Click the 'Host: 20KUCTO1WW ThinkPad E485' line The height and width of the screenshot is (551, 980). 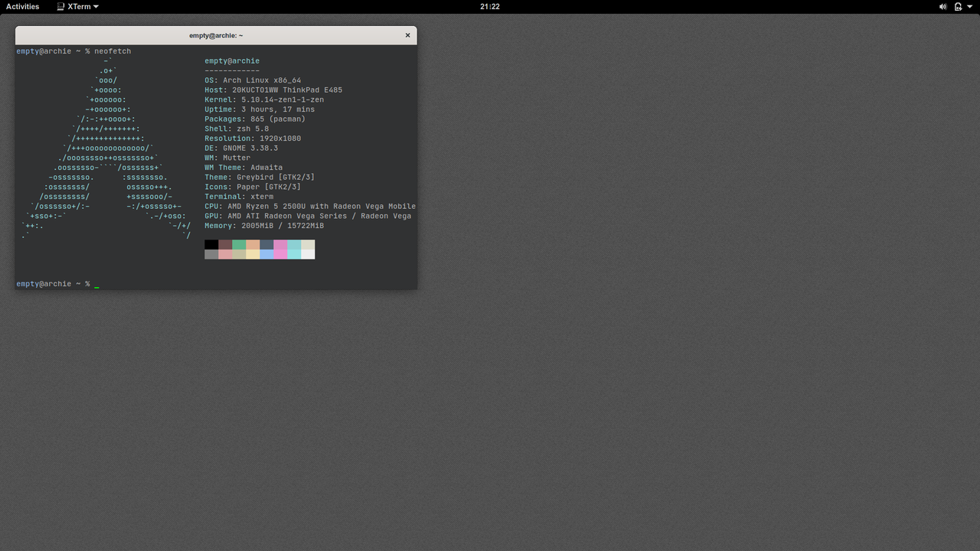tap(273, 90)
